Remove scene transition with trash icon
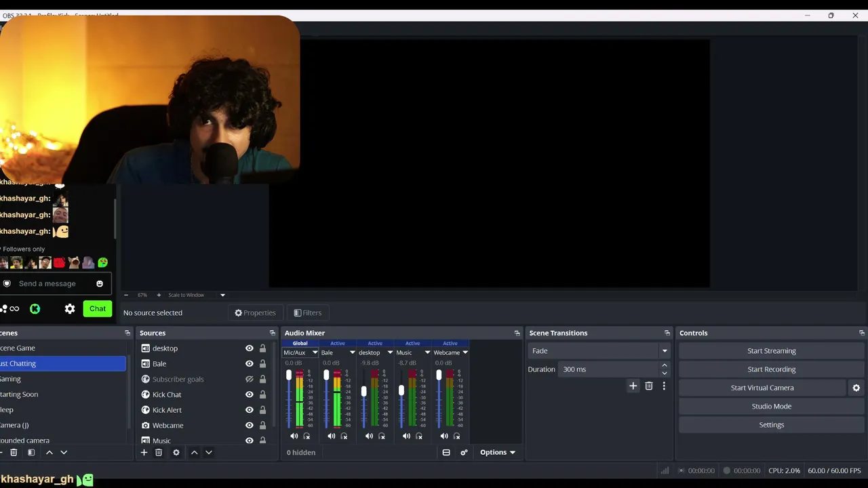This screenshot has height=488, width=868. 649,386
